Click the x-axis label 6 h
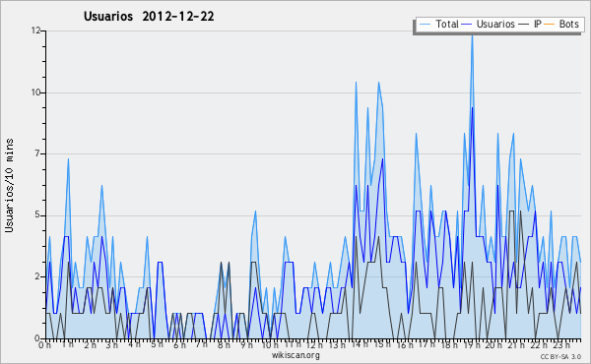 179,344
